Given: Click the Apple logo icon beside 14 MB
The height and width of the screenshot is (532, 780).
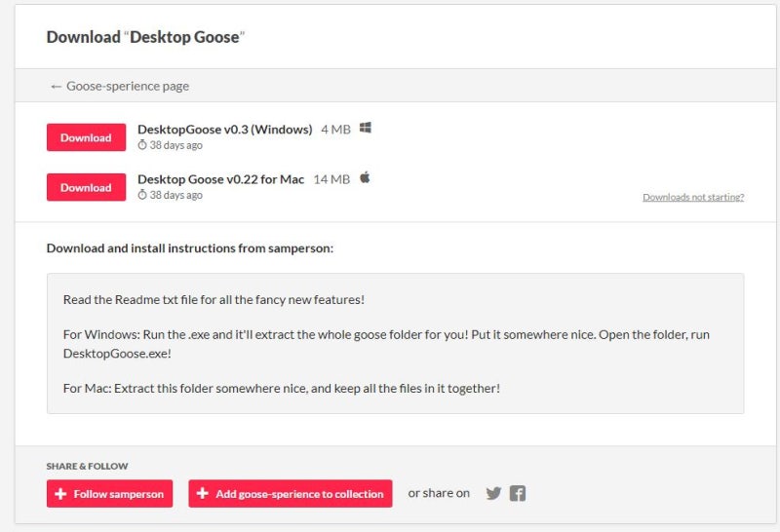Looking at the screenshot, I should coord(365,177).
